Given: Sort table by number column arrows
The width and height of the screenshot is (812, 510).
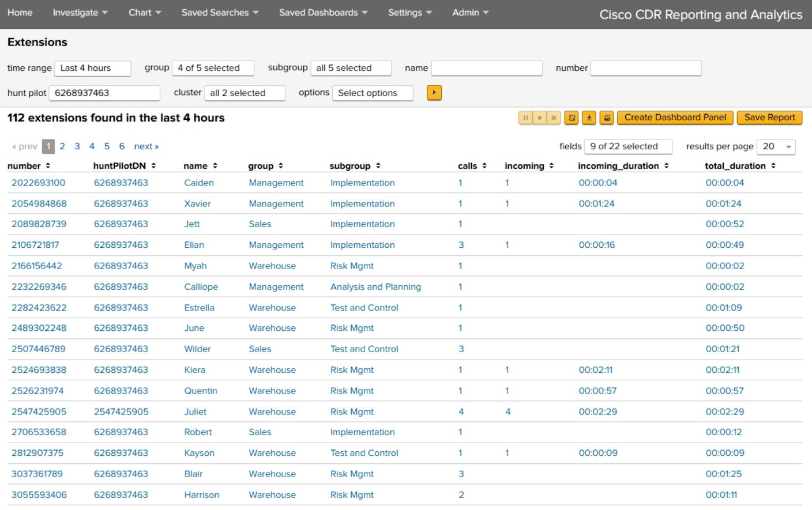Looking at the screenshot, I should tap(48, 166).
